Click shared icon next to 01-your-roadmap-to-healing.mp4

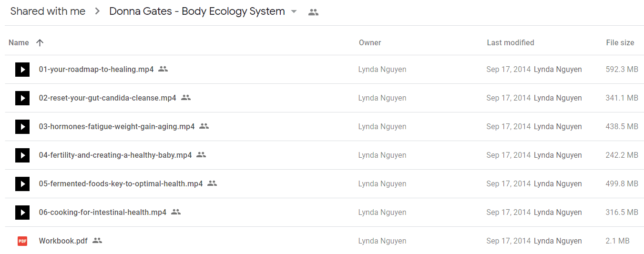point(163,69)
